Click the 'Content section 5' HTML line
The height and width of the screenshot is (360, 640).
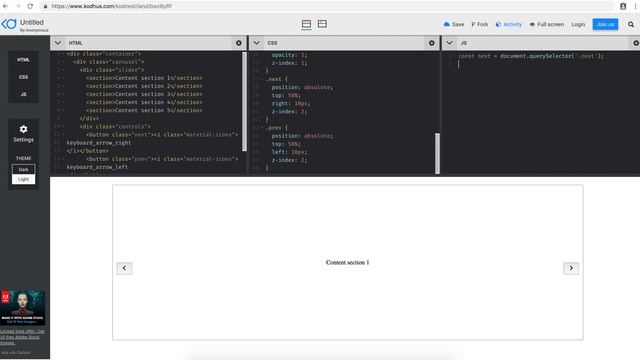click(144, 111)
